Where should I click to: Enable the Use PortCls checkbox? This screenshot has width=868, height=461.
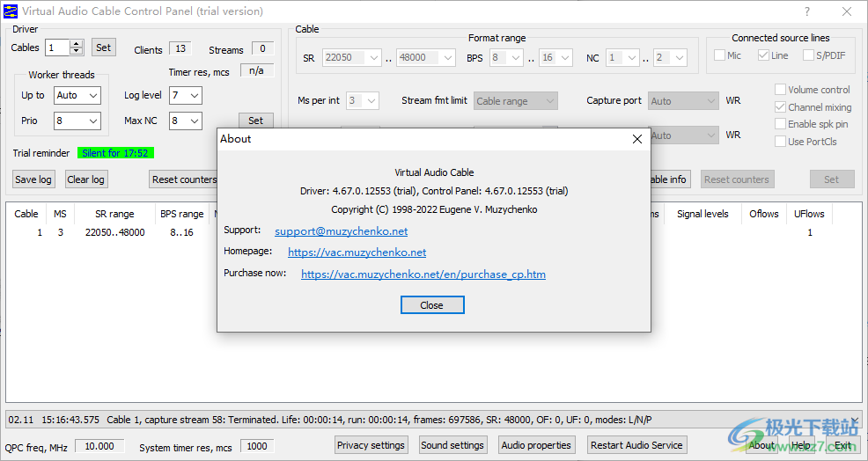[780, 142]
